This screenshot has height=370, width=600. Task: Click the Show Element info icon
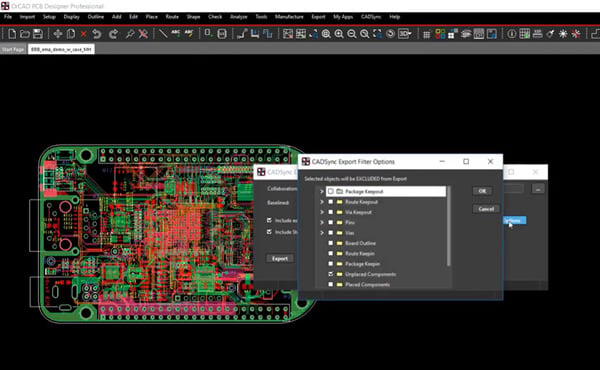[x=512, y=34]
